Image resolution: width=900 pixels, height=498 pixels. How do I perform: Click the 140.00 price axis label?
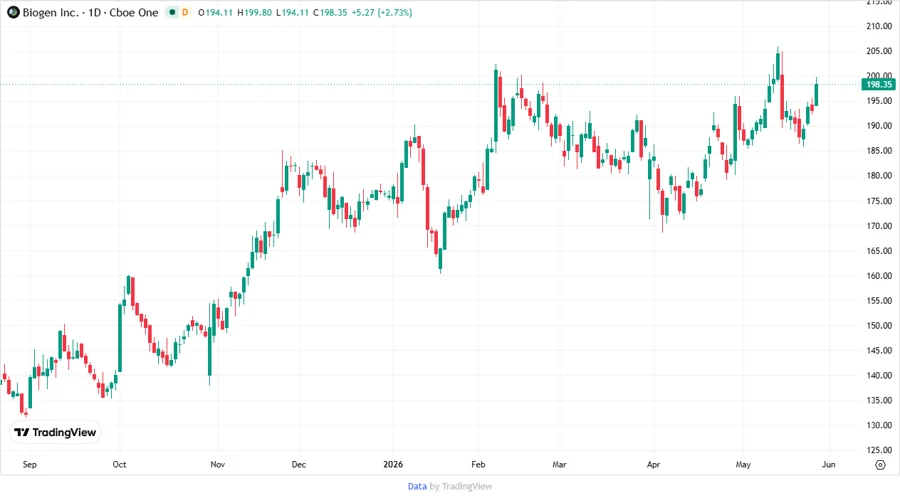(879, 376)
